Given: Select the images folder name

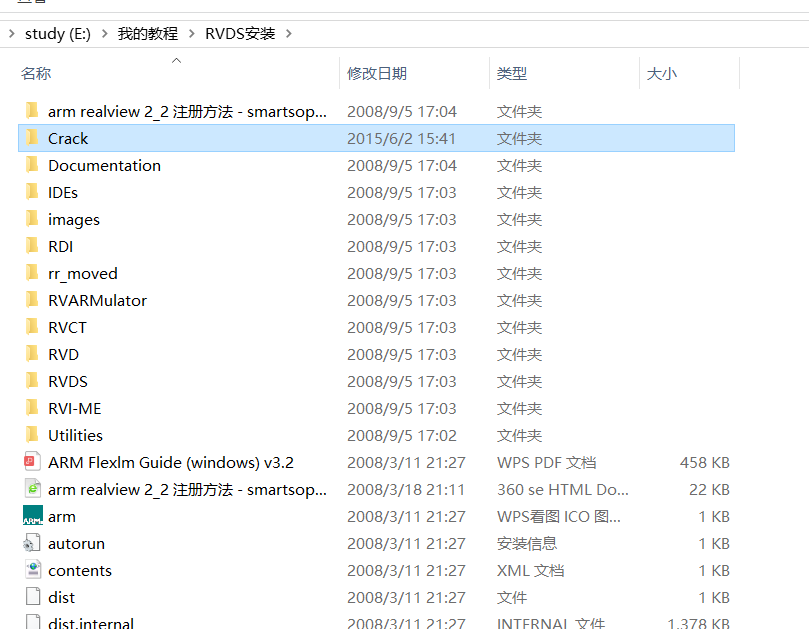Looking at the screenshot, I should click(74, 220).
